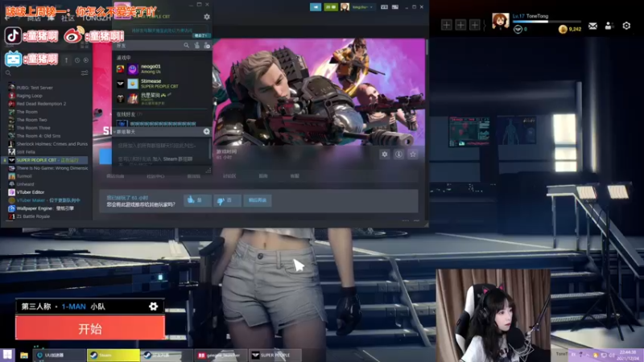Select The Room Two in library
The image size is (644, 362).
tap(31, 120)
